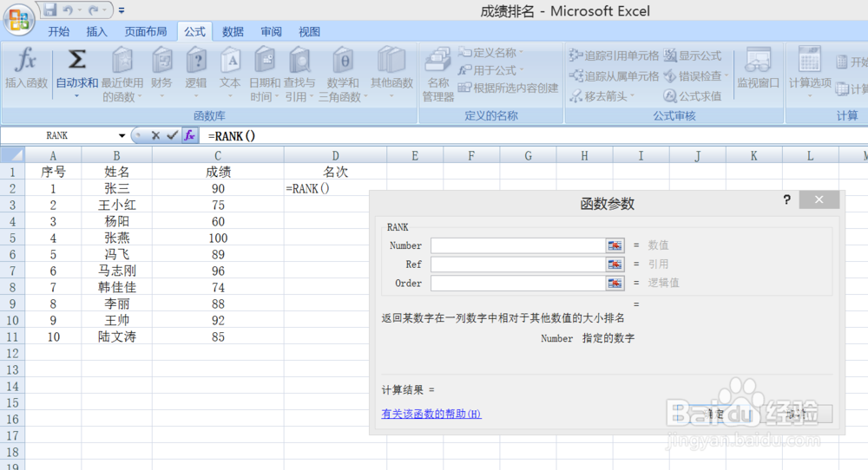Click 公式求值 evaluate formula
The width and height of the screenshot is (868, 470).
(x=693, y=96)
